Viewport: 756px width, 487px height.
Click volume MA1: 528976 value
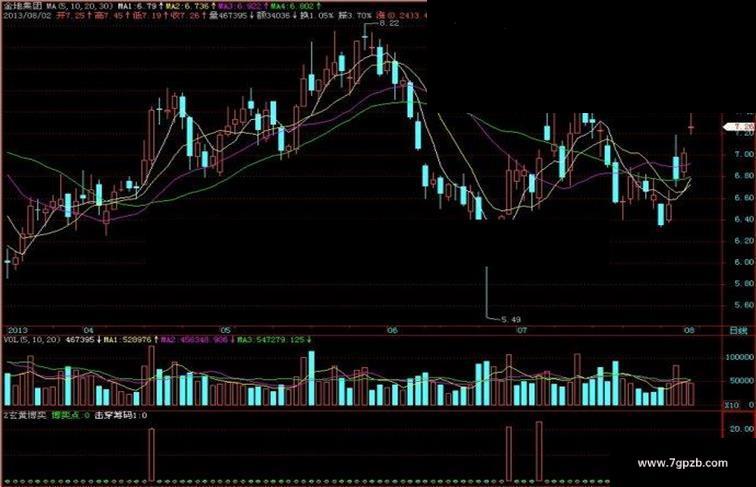[x=127, y=340]
